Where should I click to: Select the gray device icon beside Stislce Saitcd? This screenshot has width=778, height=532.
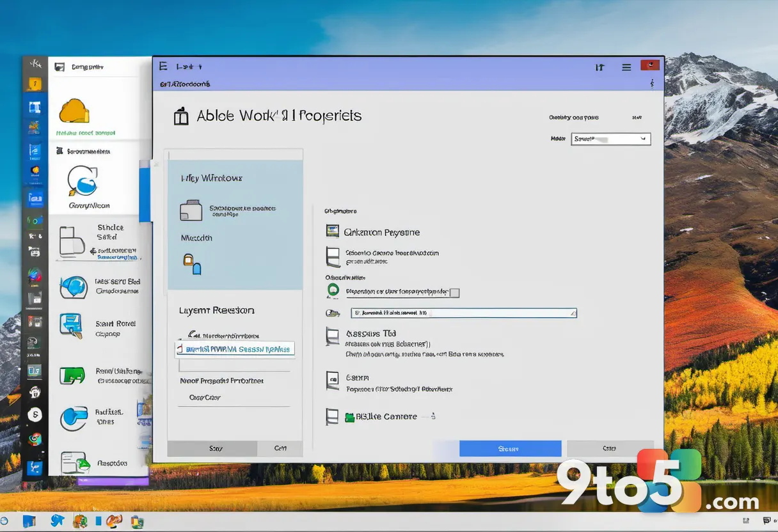click(x=72, y=241)
